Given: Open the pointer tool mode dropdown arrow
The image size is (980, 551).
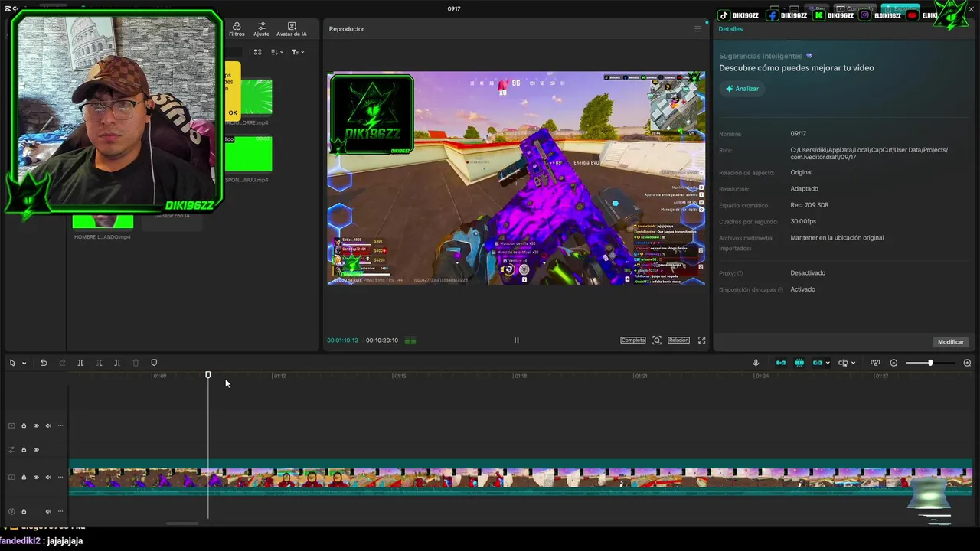Looking at the screenshot, I should click(24, 364).
